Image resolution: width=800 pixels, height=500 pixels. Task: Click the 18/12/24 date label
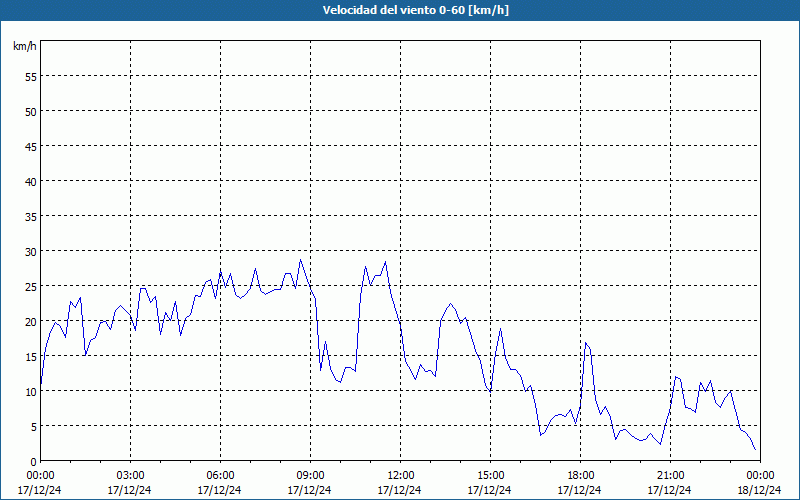(759, 490)
